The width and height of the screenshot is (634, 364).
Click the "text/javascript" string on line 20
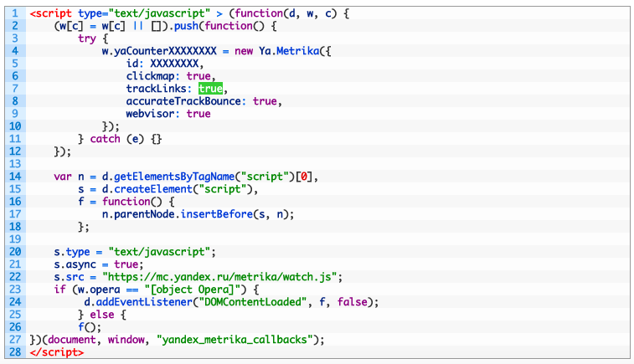point(159,252)
